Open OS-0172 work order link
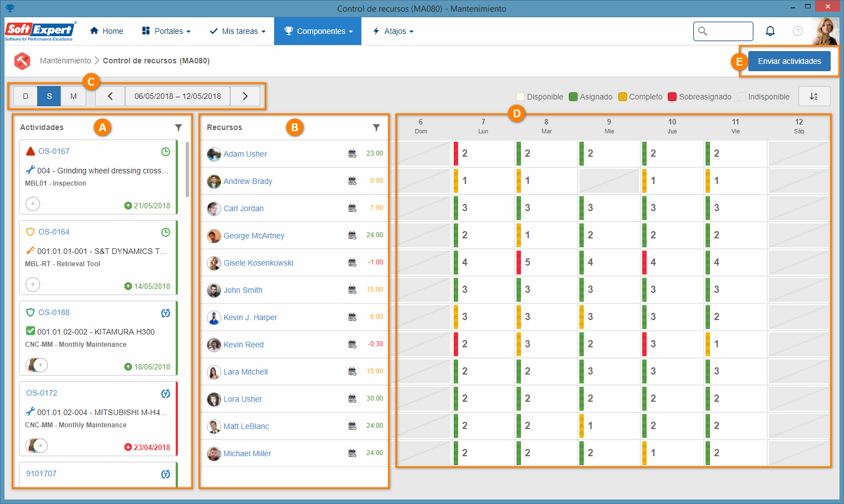This screenshot has height=504, width=844. (42, 393)
